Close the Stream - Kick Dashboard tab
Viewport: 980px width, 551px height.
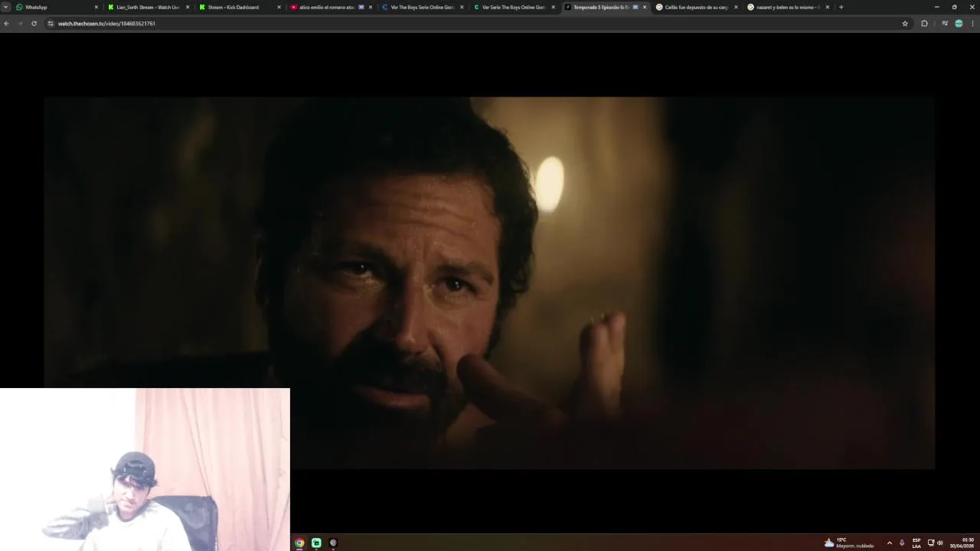point(279,7)
